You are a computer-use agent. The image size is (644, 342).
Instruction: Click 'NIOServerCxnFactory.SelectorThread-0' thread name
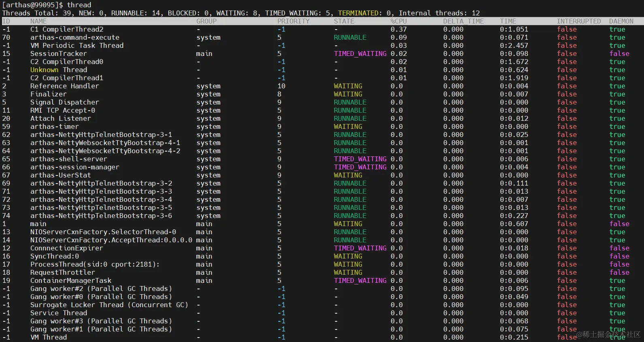tap(103, 232)
